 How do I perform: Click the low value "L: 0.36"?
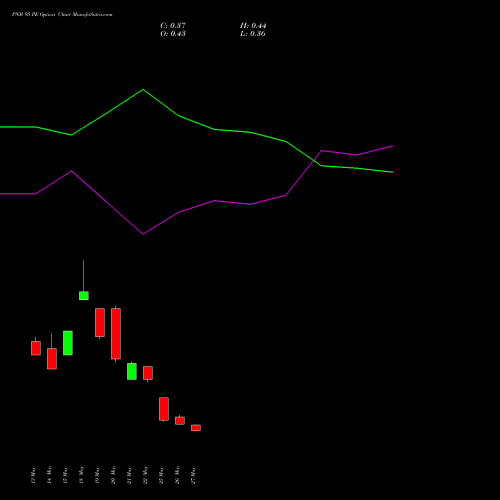tap(253, 34)
